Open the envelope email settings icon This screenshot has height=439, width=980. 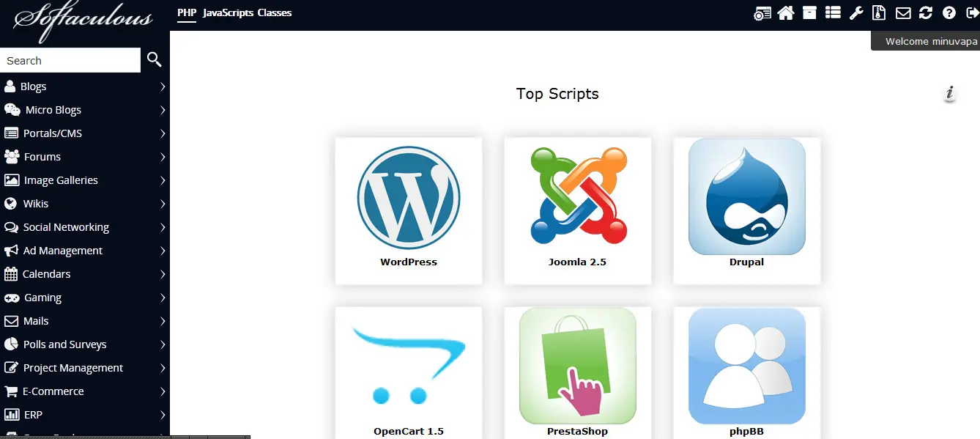903,13
